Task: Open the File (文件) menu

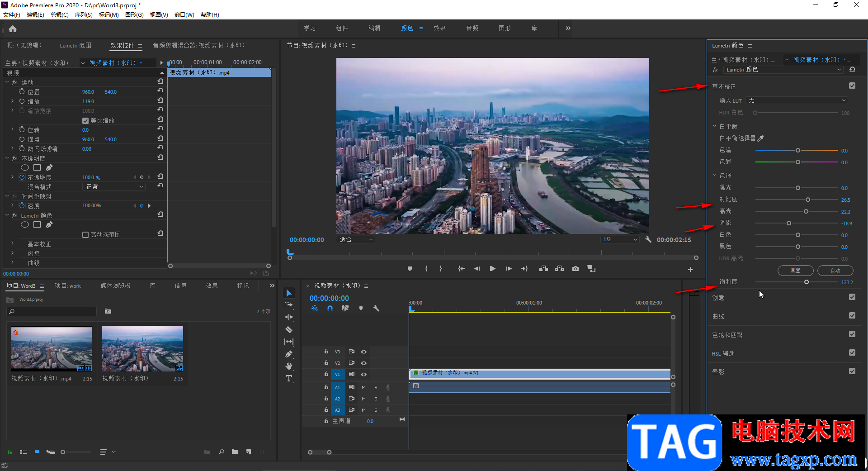Action: click(12, 15)
